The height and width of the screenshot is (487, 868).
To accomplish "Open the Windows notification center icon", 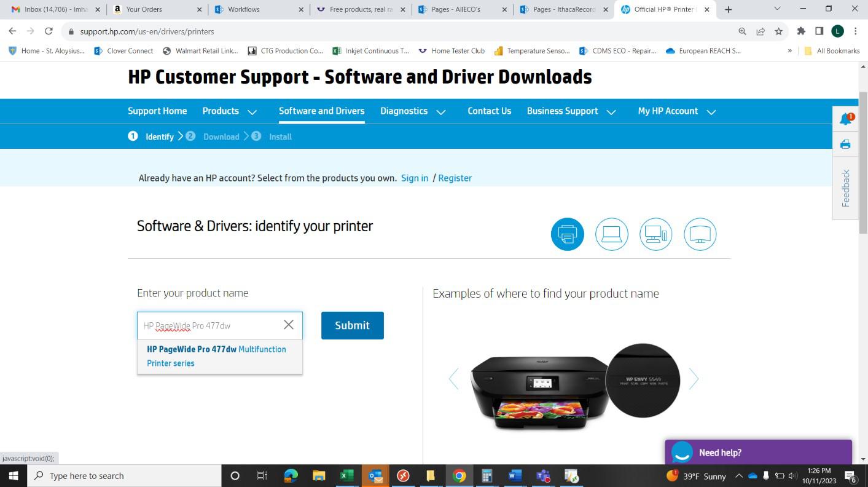I will tap(851, 476).
